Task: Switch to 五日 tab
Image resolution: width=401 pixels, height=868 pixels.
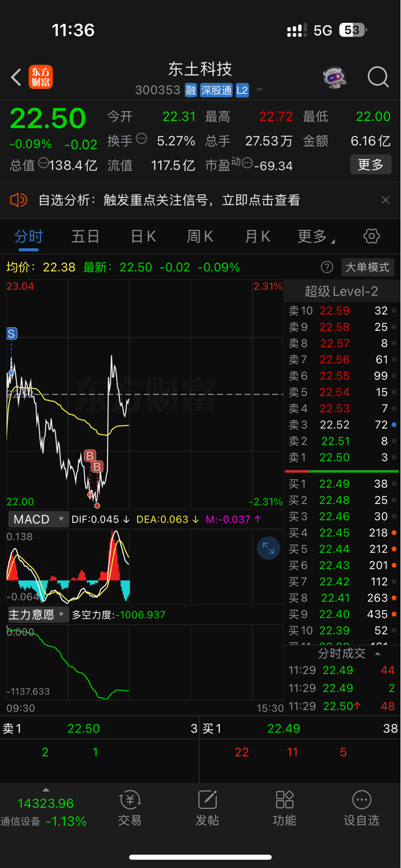Action: coord(86,236)
